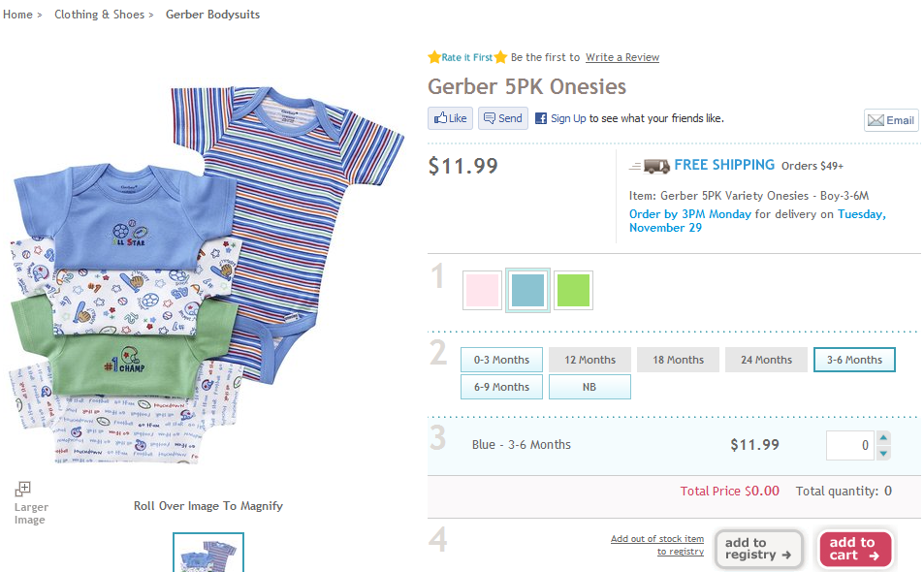Click the first Rate it star

click(434, 57)
